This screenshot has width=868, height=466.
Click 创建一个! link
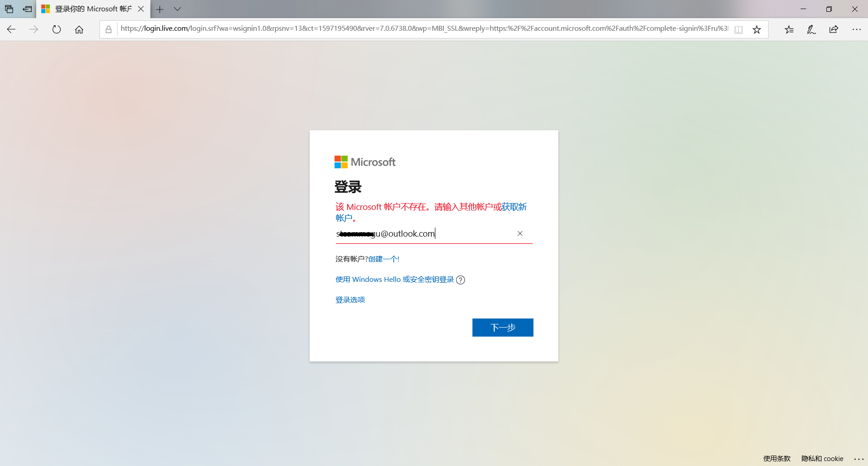tap(384, 259)
